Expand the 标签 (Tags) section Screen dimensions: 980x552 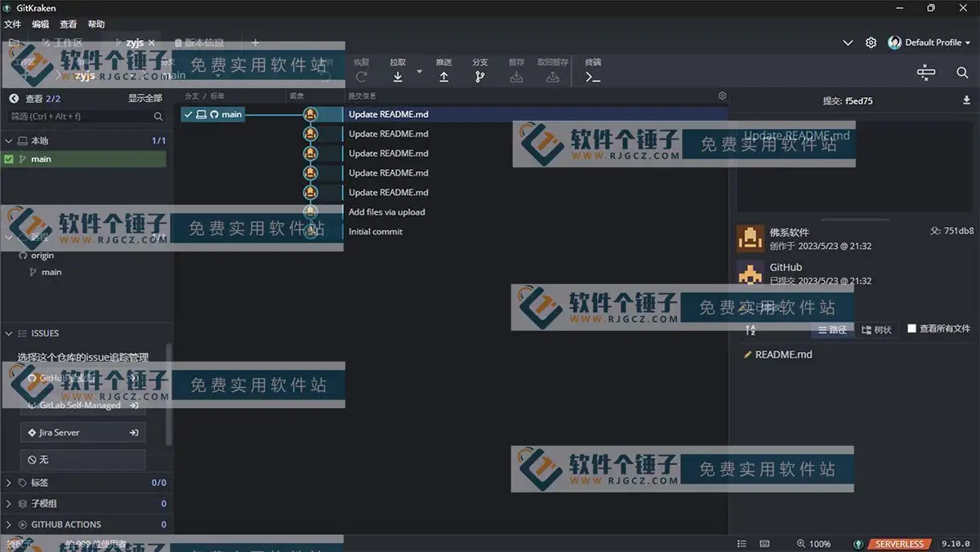(x=10, y=483)
